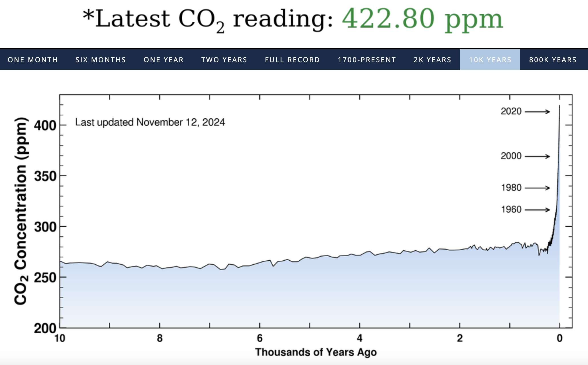Click the 2020 annotation label

pos(511,111)
